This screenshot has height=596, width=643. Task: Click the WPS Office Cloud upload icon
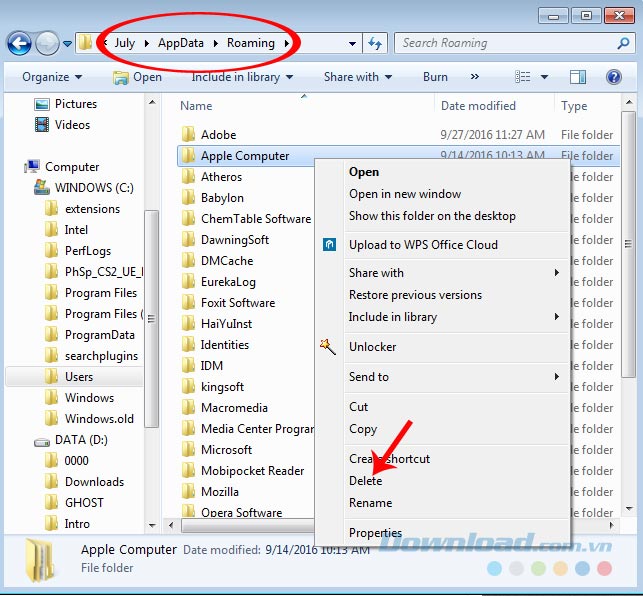tap(329, 245)
